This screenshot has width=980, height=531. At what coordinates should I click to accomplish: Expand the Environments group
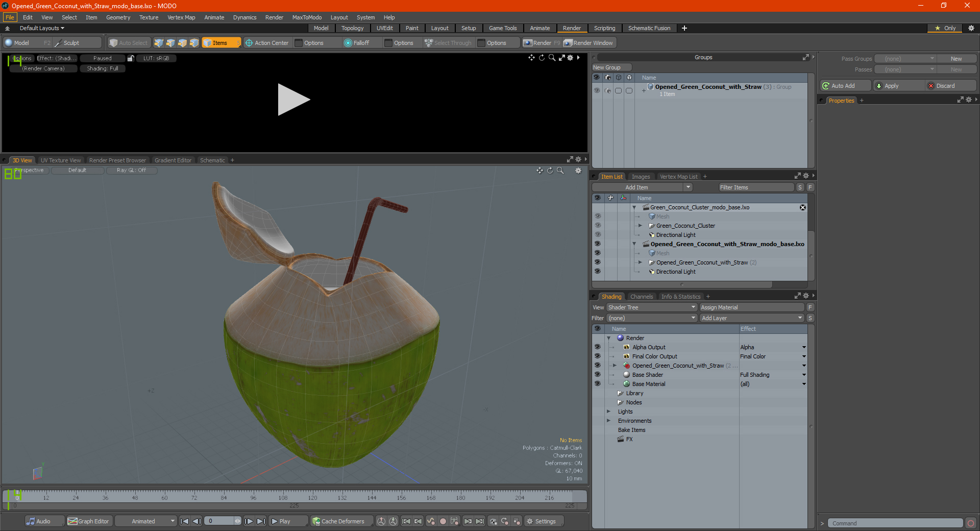(x=608, y=421)
